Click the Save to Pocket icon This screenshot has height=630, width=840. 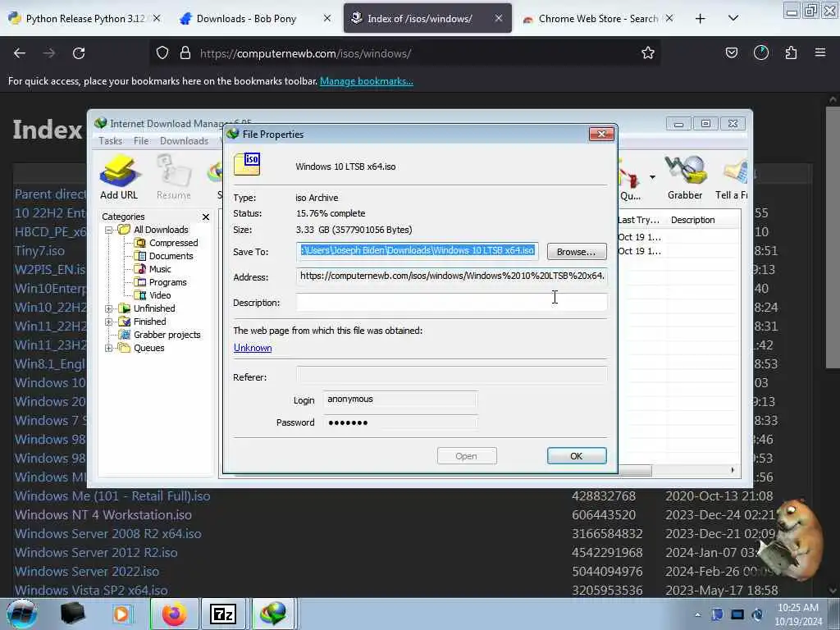pos(732,53)
